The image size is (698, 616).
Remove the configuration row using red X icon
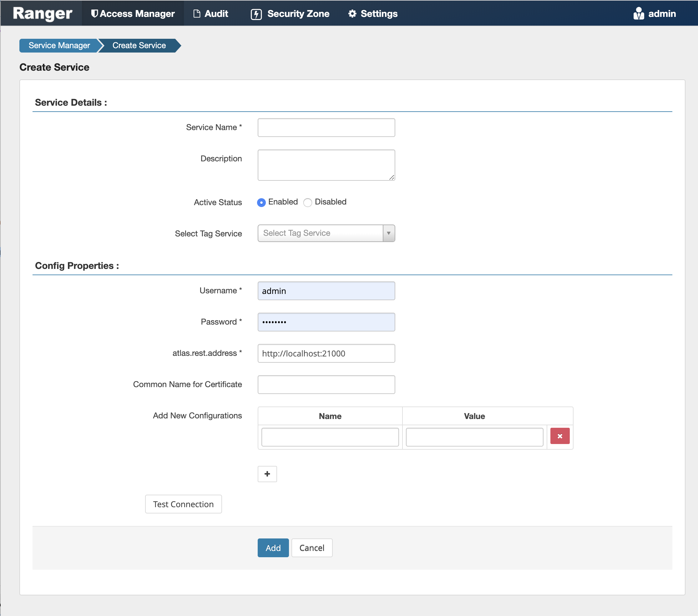coord(560,436)
